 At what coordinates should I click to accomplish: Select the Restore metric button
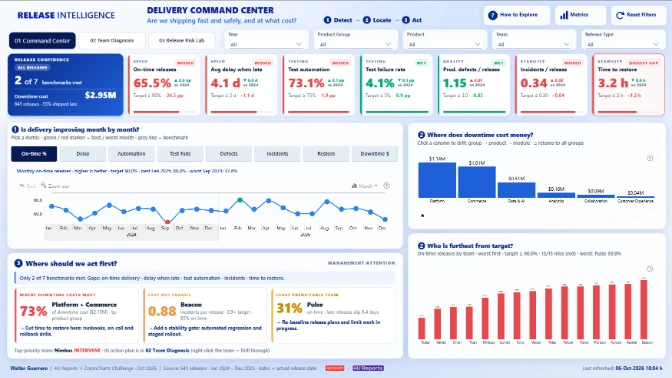coord(326,154)
